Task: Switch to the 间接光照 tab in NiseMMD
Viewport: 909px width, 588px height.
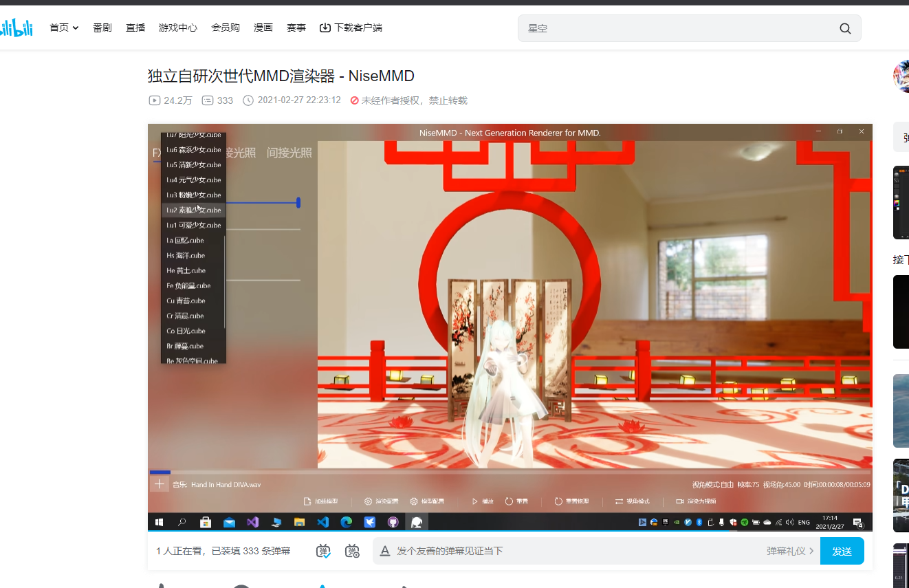Action: click(x=289, y=153)
